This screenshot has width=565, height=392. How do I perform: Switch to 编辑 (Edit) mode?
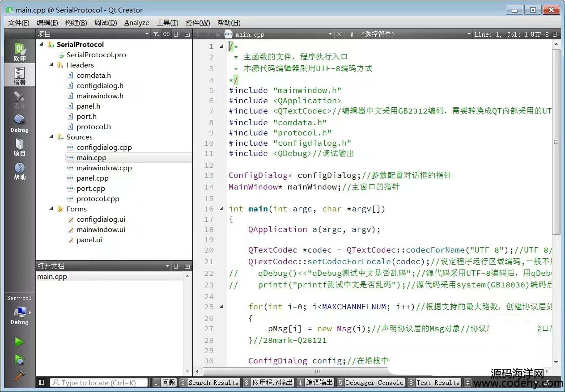(20, 76)
